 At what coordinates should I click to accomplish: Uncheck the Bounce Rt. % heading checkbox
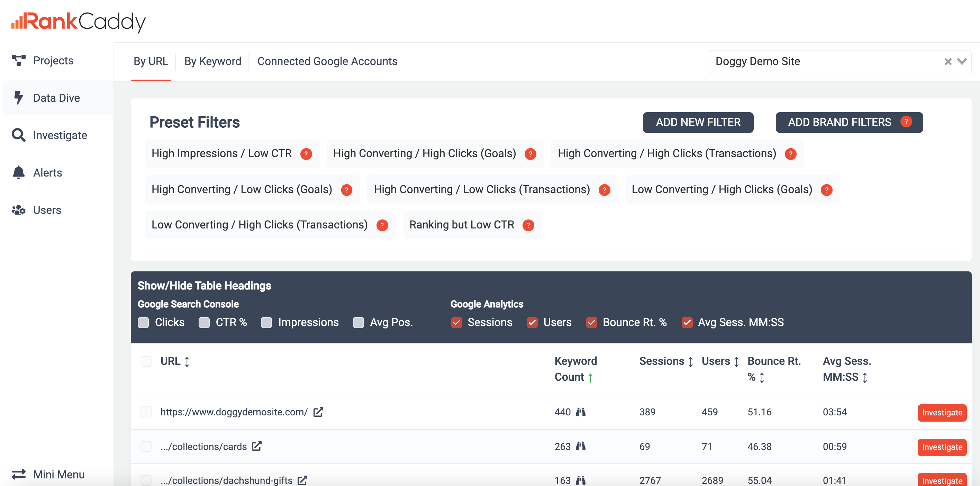click(x=592, y=322)
